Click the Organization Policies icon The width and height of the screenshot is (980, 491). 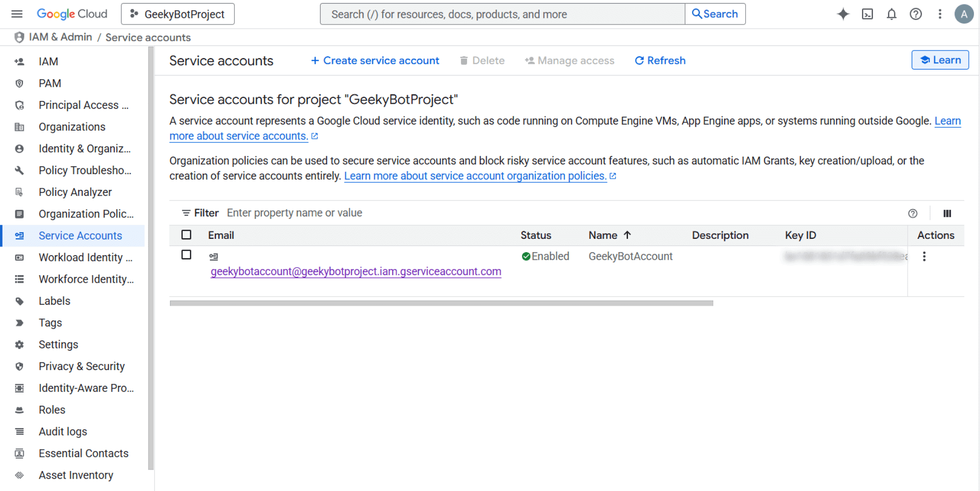click(19, 214)
